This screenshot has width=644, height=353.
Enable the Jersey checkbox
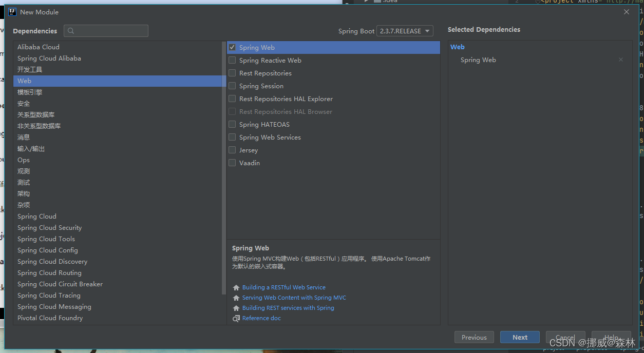coord(232,150)
